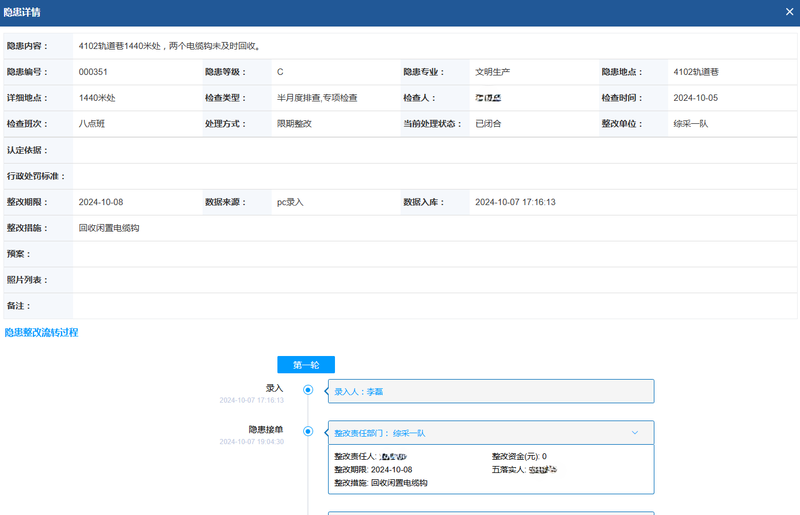This screenshot has height=515, width=800.
Task: Click 整改期限 in the 隐患接单 panel
Action: 373,470
